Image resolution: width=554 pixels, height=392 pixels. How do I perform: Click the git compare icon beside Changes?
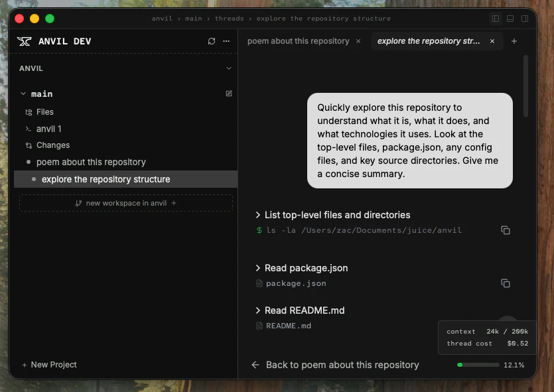pyautogui.click(x=29, y=145)
